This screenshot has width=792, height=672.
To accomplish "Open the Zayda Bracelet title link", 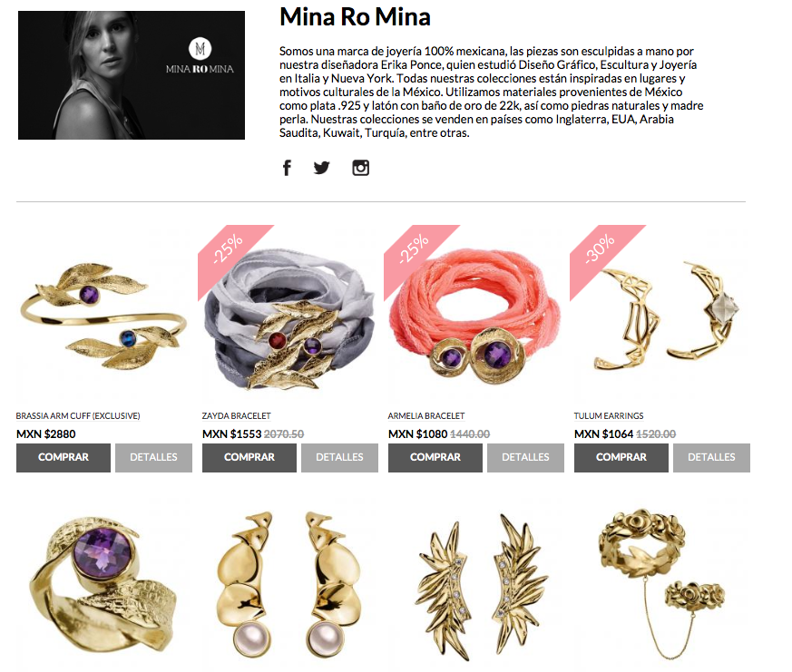I will click(237, 416).
